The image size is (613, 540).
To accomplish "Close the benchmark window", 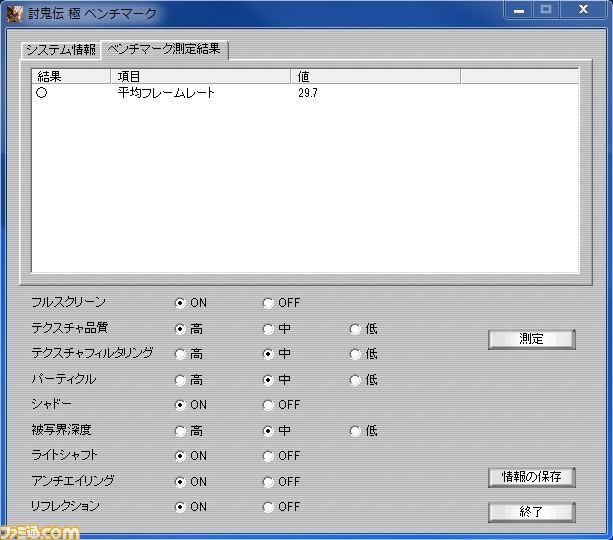I will point(583,9).
